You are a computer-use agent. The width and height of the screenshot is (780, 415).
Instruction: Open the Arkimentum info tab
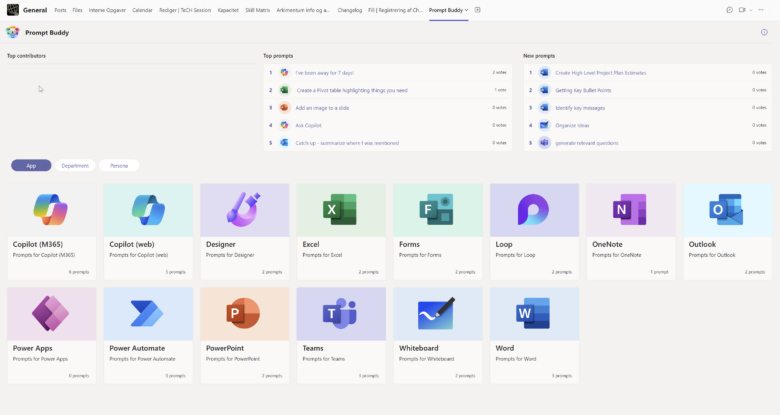[303, 10]
